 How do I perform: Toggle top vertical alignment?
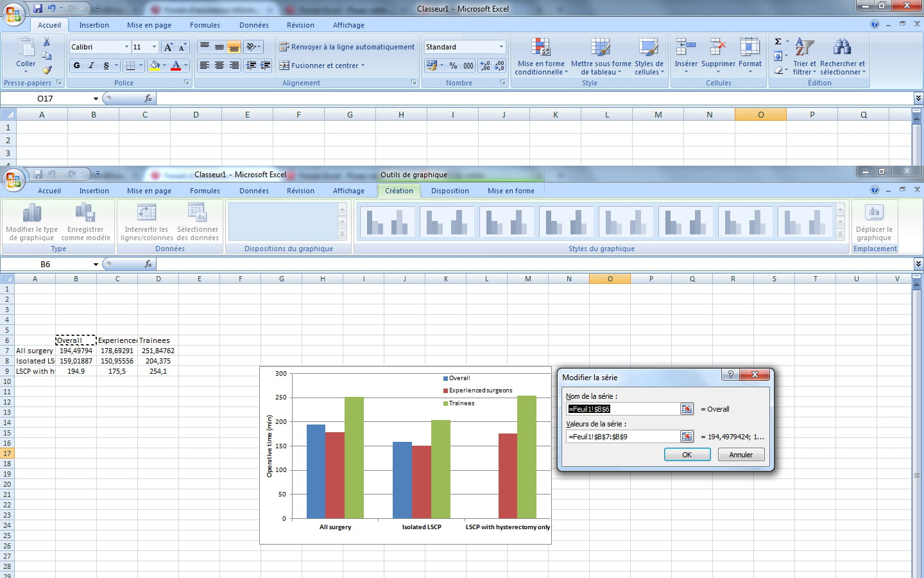pos(204,47)
